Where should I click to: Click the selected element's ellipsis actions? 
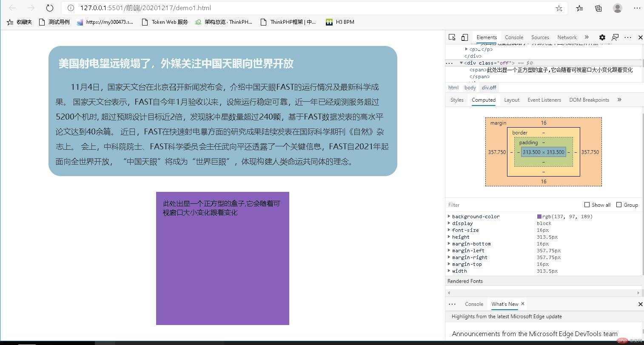[449, 63]
